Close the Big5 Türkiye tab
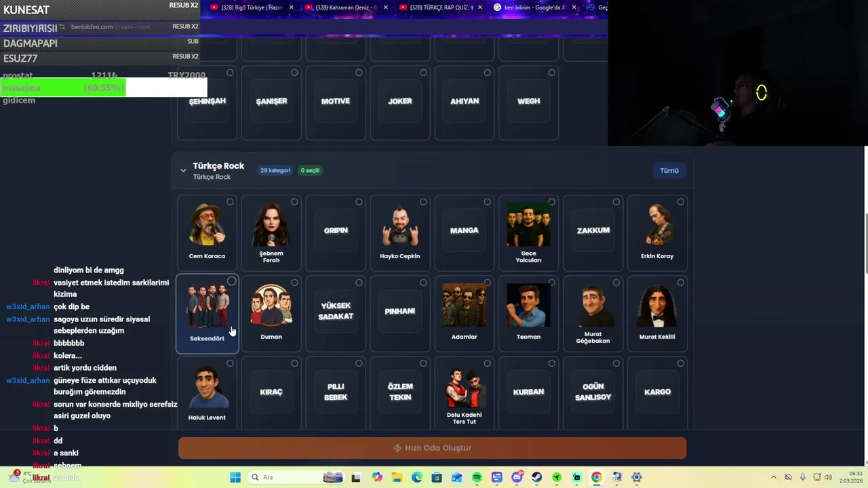 click(x=292, y=7)
